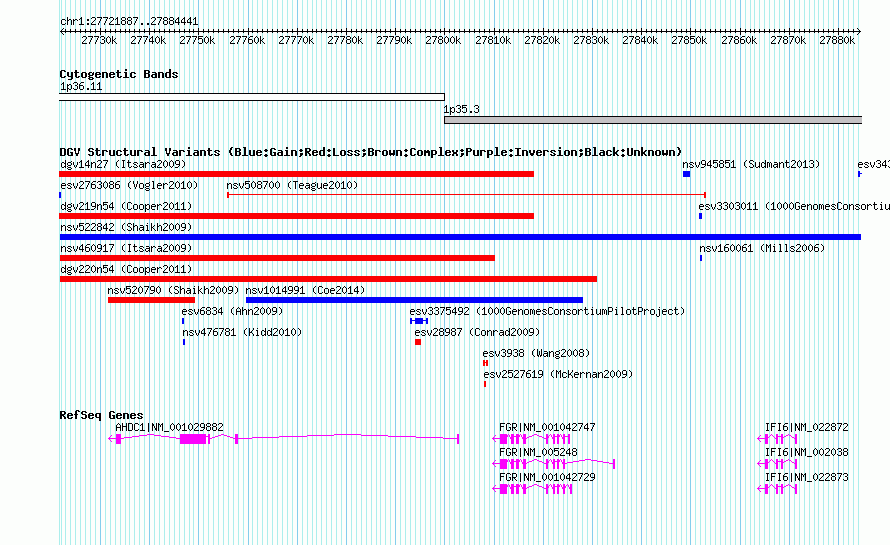Select the 1p35.3 gray cytogenetic band
This screenshot has width=890, height=545.
653,120
